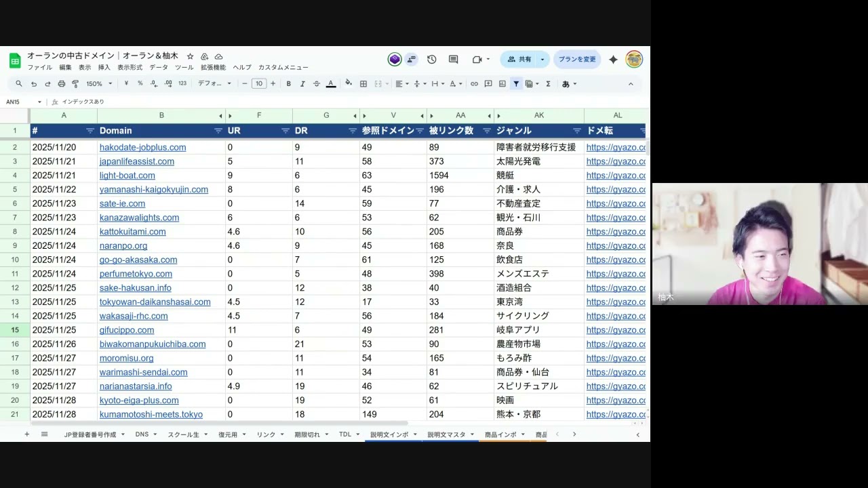Open the text color picker
Viewport: 868px width, 488px height.
331,84
